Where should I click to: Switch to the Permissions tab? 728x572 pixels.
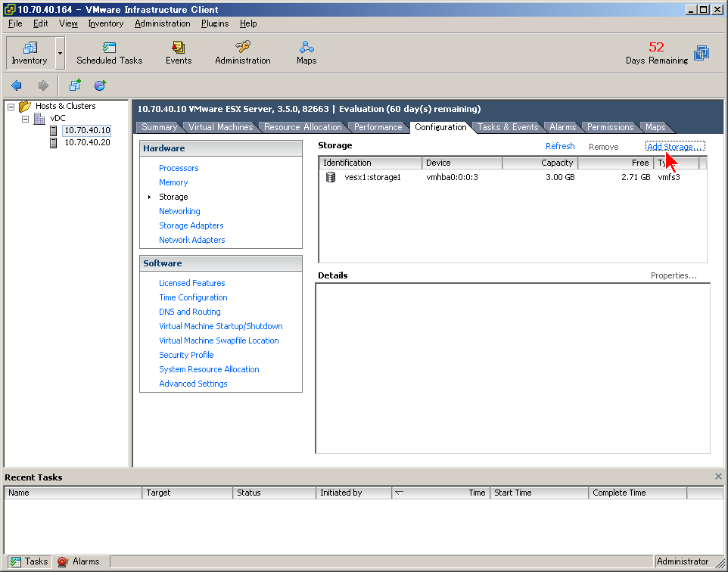[x=610, y=127]
